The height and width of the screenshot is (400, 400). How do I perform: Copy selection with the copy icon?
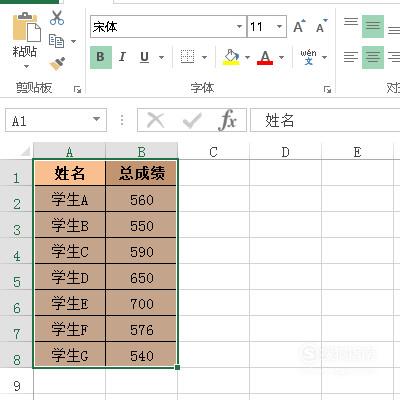[56, 41]
